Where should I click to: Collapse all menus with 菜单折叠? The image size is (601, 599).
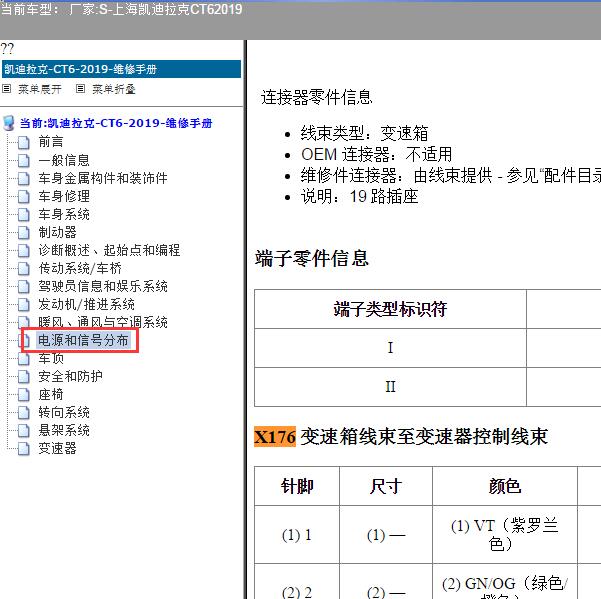[114, 89]
